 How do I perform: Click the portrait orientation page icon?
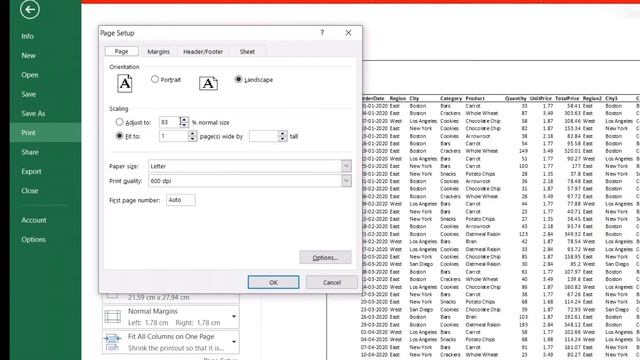(x=125, y=83)
